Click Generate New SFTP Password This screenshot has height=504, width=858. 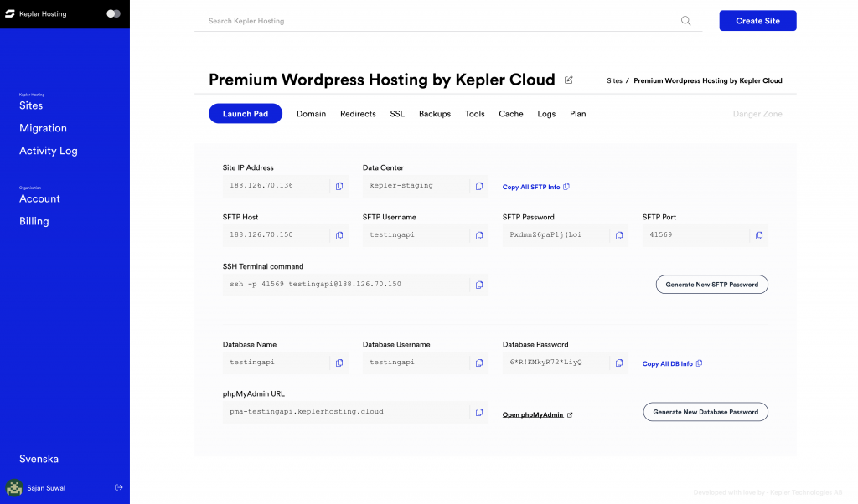[x=712, y=285]
